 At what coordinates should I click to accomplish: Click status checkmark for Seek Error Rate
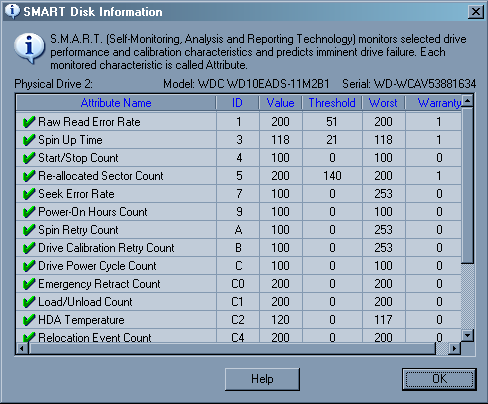[29, 194]
